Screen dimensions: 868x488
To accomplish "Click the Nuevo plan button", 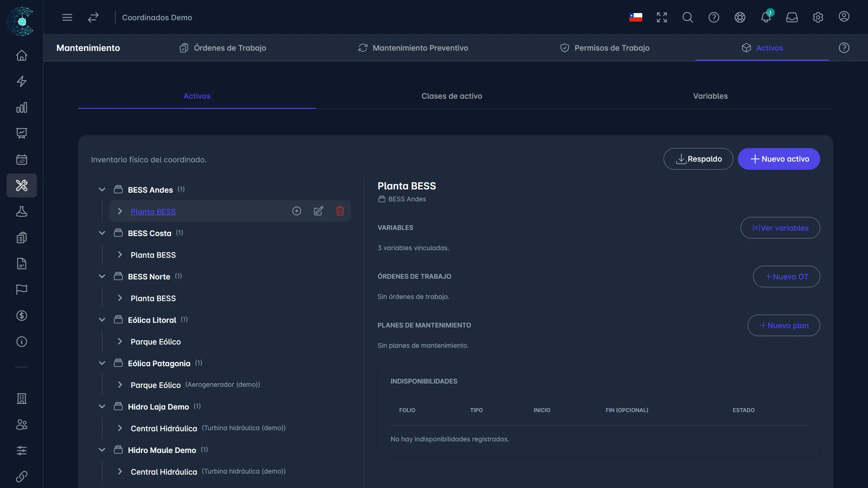I will pyautogui.click(x=784, y=325).
